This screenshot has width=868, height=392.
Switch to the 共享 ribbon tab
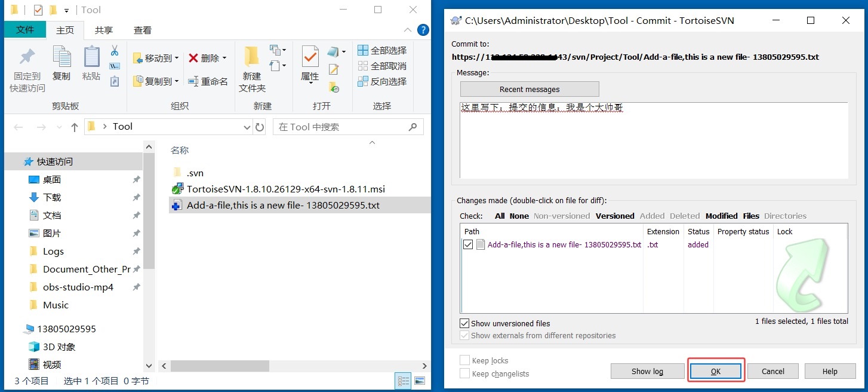click(104, 30)
